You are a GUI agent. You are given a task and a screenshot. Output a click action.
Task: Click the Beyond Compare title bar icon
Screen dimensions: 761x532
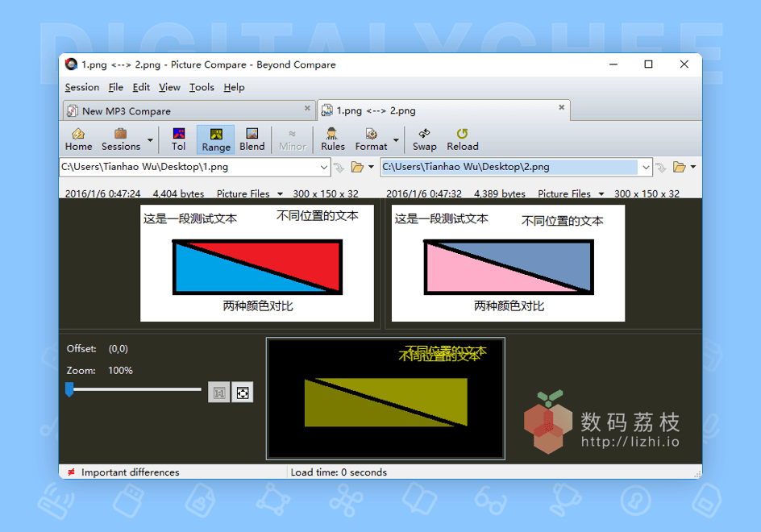click(71, 64)
